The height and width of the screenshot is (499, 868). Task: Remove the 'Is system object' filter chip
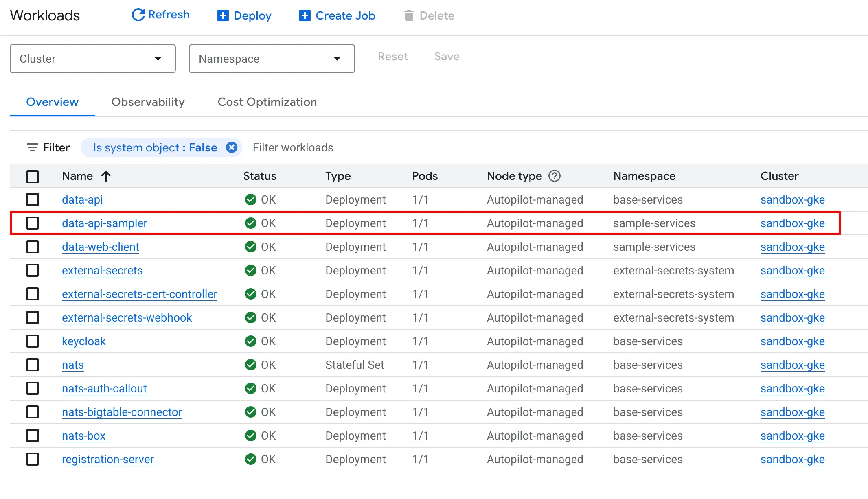[x=232, y=147]
